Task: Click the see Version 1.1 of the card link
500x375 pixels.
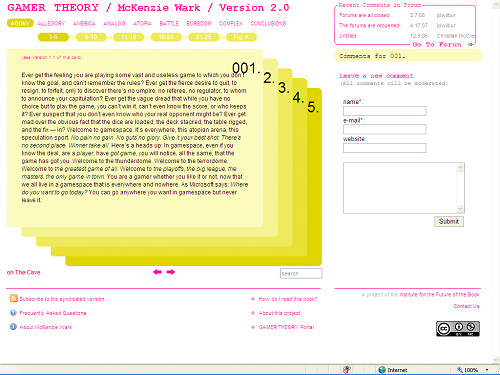Action: [52, 57]
